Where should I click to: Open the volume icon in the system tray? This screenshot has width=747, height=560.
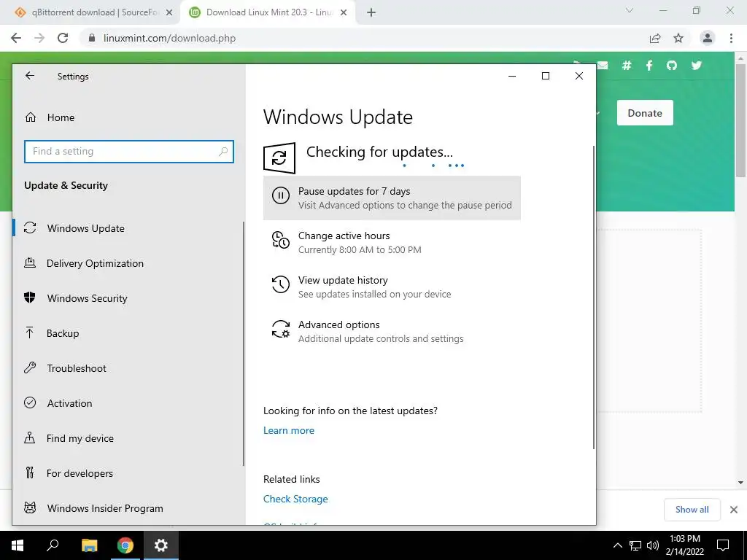pyautogui.click(x=653, y=545)
